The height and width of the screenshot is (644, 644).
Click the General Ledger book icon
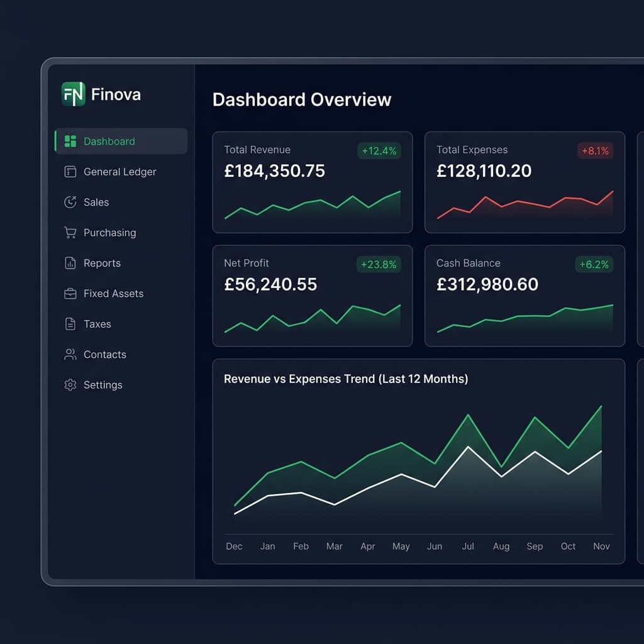70,172
